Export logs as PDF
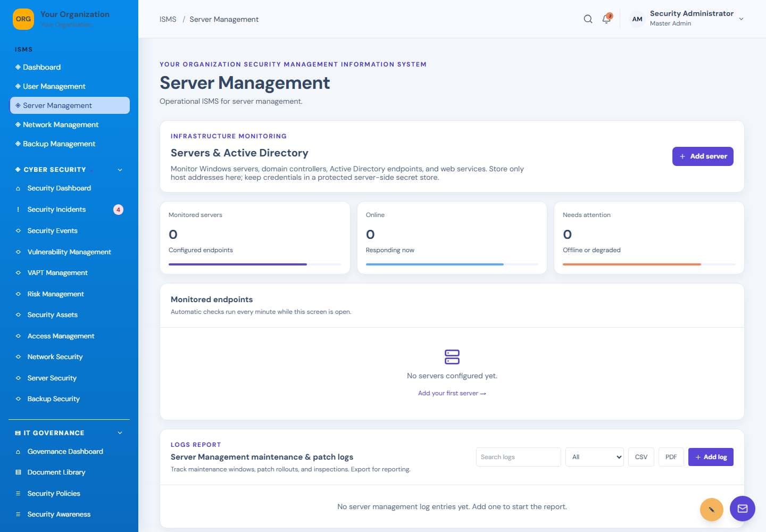The height and width of the screenshot is (532, 766). click(x=671, y=457)
